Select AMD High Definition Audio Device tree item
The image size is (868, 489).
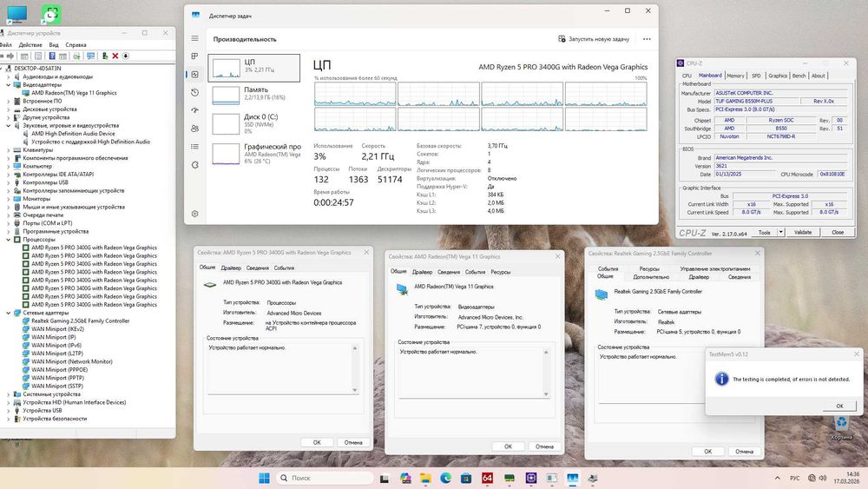click(73, 134)
